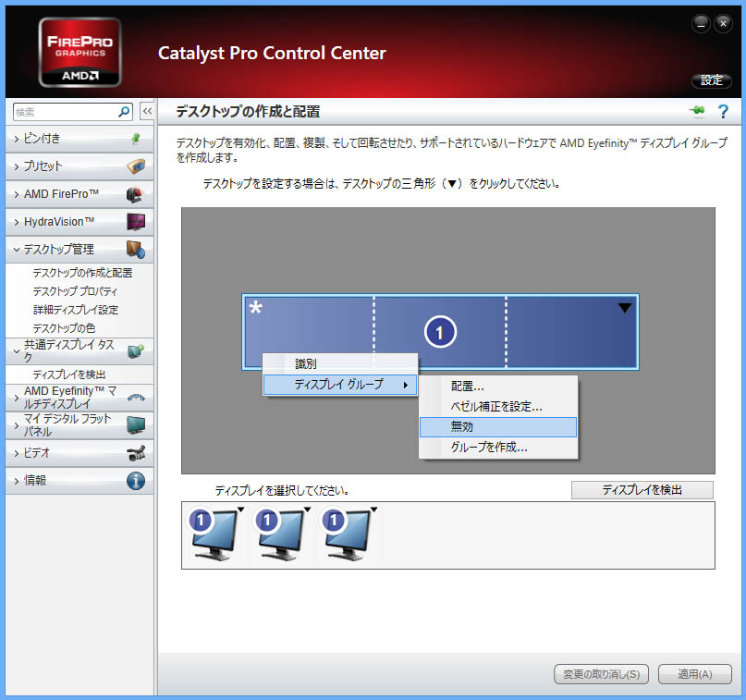Select the second display monitor thumbnail
This screenshot has height=700, width=746.
280,534
